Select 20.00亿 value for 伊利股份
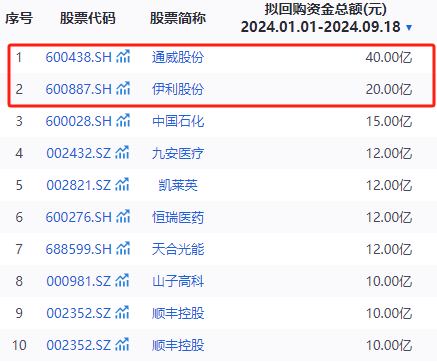Screen dimensions: 437x362 [x=389, y=89]
